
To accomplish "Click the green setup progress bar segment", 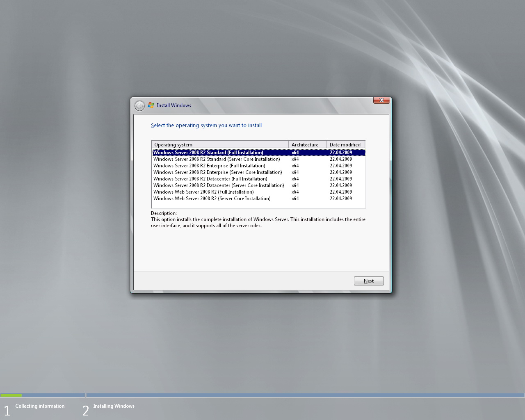I will [x=11, y=395].
